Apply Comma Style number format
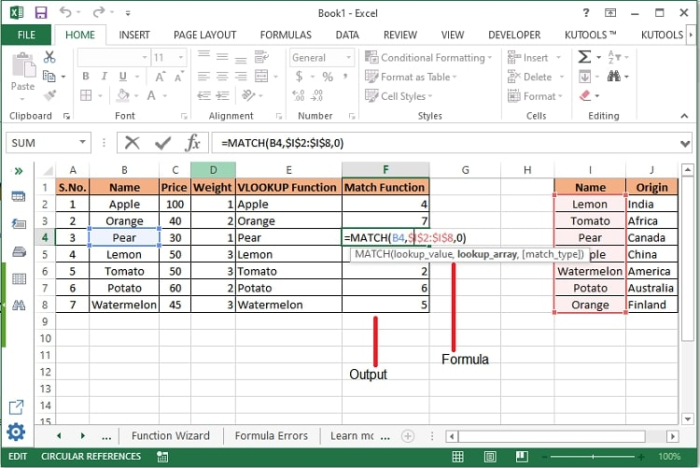This screenshot has height=468, width=700. pyautogui.click(x=346, y=76)
